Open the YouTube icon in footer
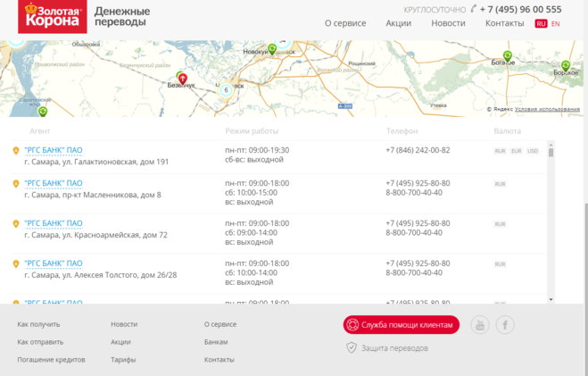Viewport: 588px width, 376px height. pos(480,325)
